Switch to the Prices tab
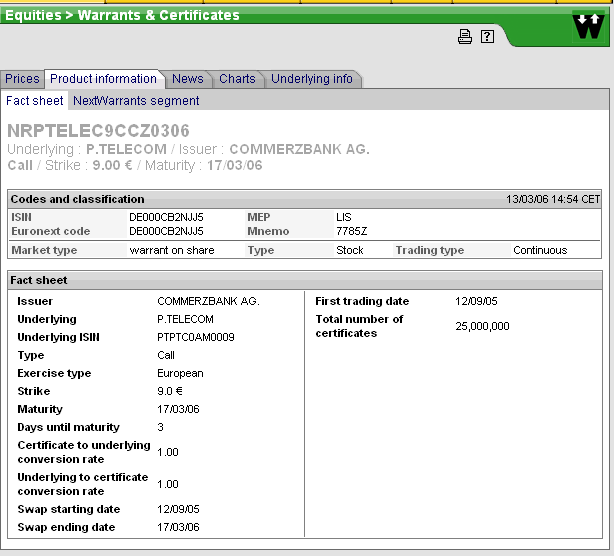 click(x=22, y=79)
